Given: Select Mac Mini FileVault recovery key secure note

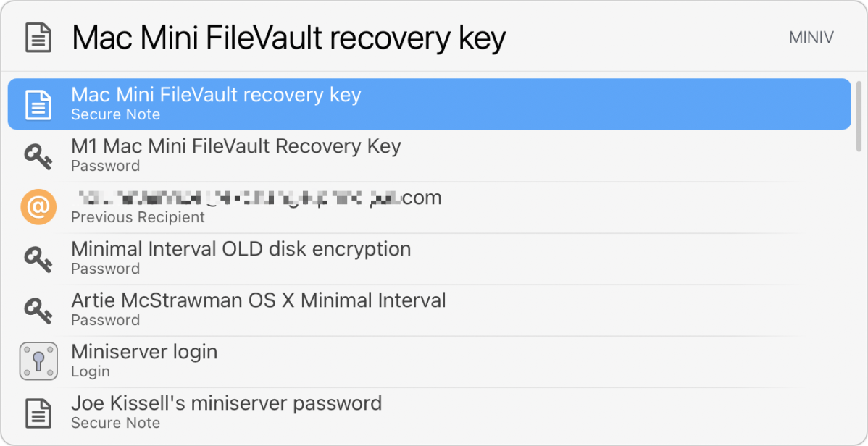Looking at the screenshot, I should [429, 104].
